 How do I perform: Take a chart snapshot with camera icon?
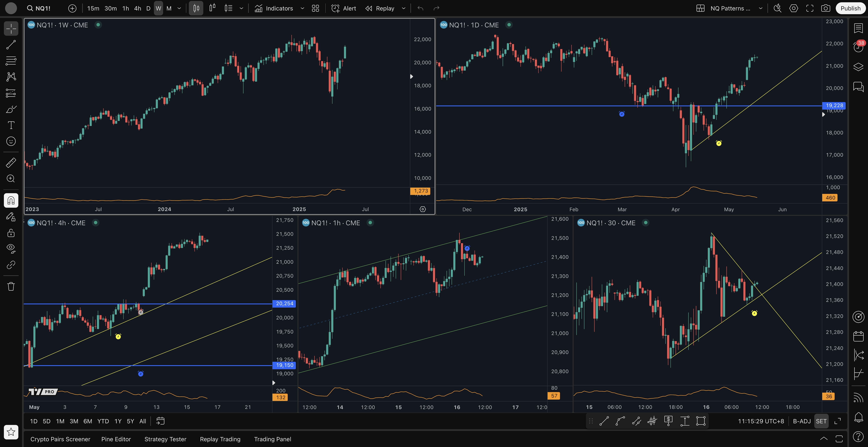tap(826, 8)
